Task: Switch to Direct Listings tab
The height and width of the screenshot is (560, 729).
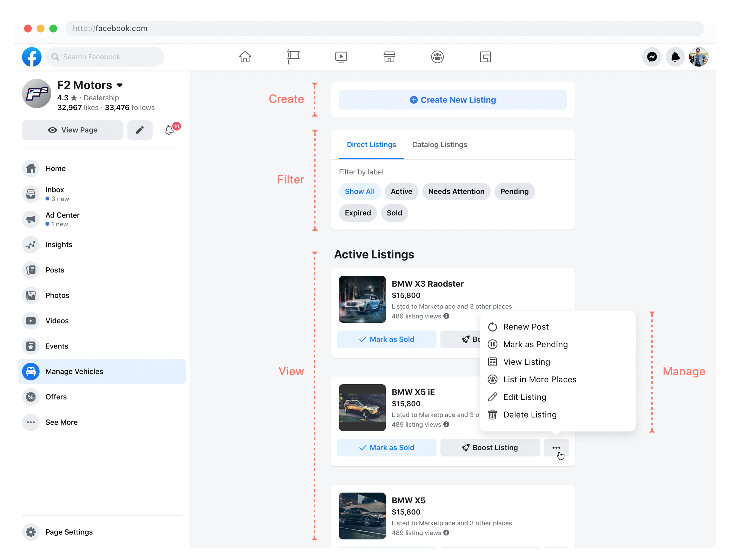Action: pos(371,145)
